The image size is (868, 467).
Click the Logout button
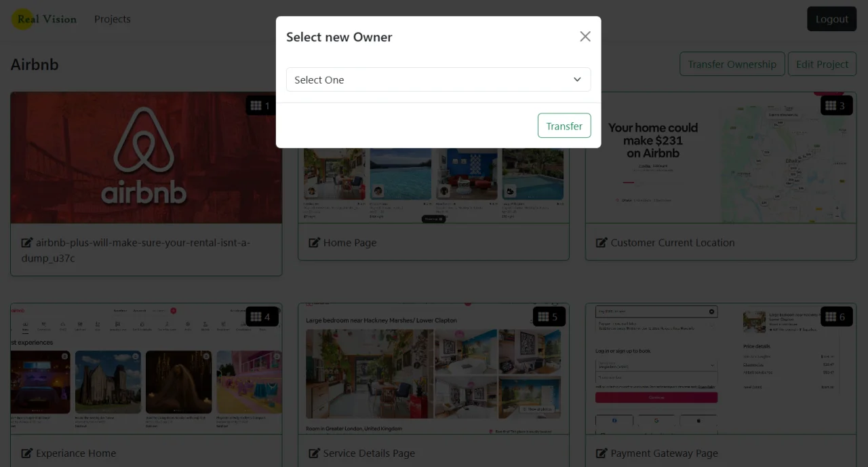tap(831, 19)
